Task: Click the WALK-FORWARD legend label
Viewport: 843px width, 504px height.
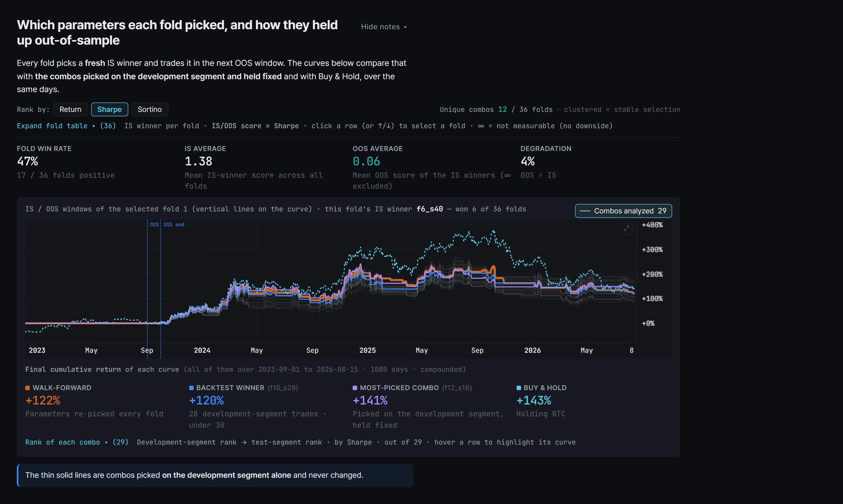Action: 62,388
